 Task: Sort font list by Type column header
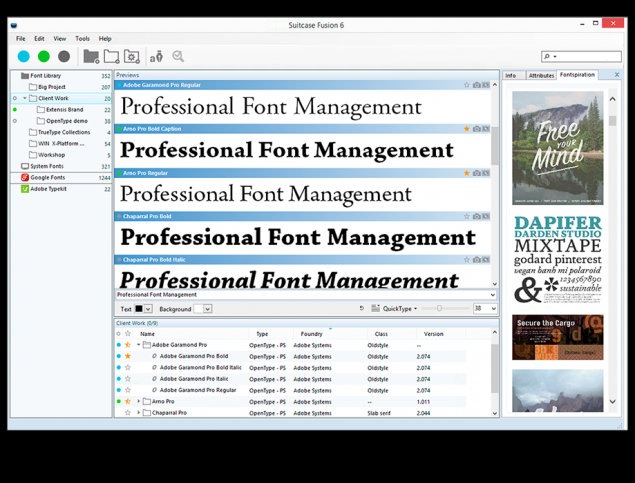click(x=262, y=334)
